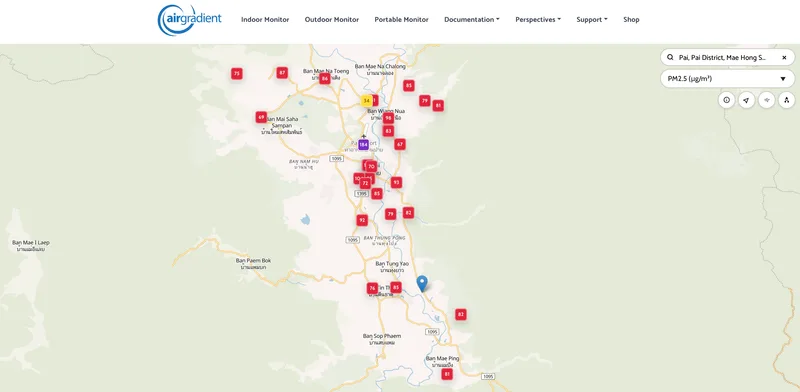Viewport: 800px width, 392px height.
Task: Select the sensor marker reading 87
Action: [282, 72]
